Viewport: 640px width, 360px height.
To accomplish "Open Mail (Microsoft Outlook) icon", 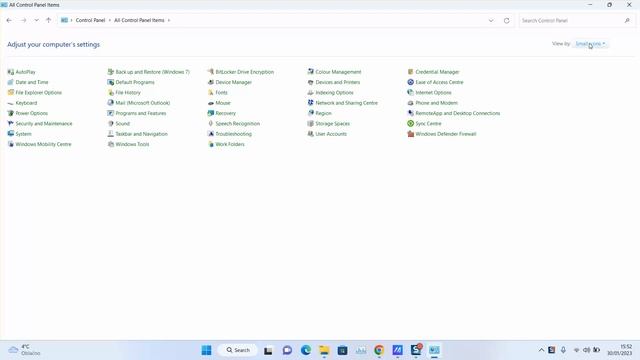I will click(111, 103).
